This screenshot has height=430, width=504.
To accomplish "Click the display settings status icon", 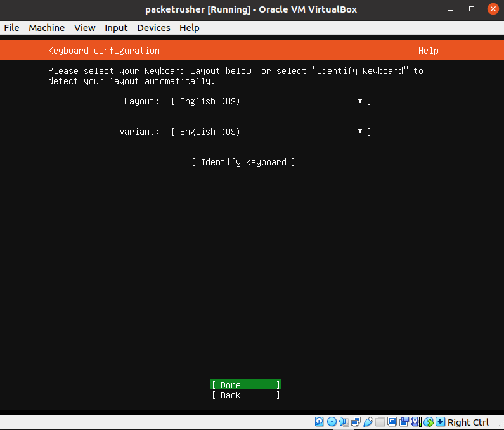I will point(392,422).
